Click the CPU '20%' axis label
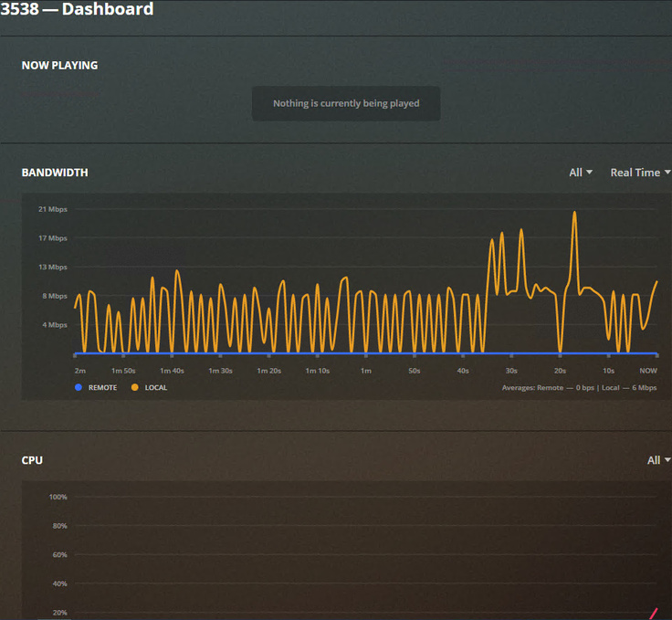Viewport: 672px width, 620px height. pos(60,613)
